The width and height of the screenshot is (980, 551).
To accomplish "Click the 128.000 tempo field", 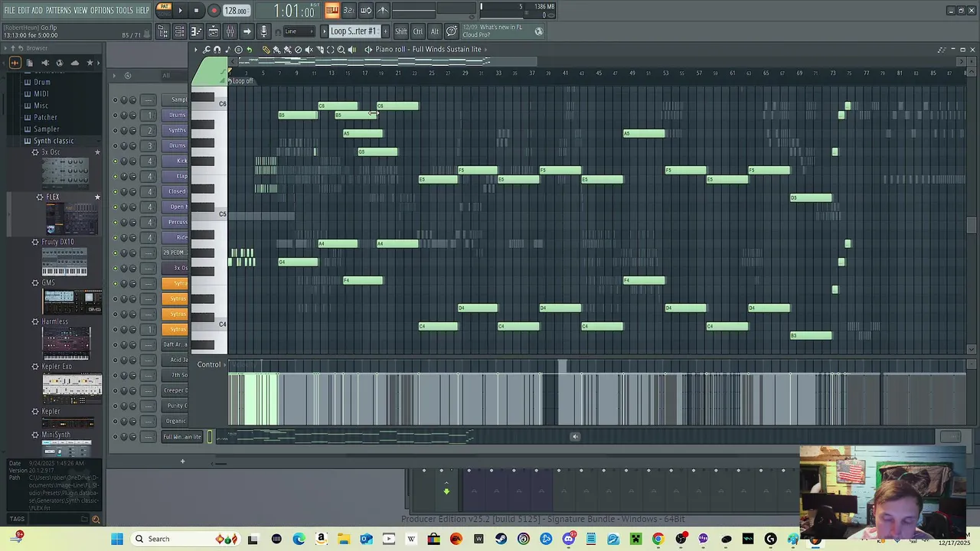I will tap(236, 11).
